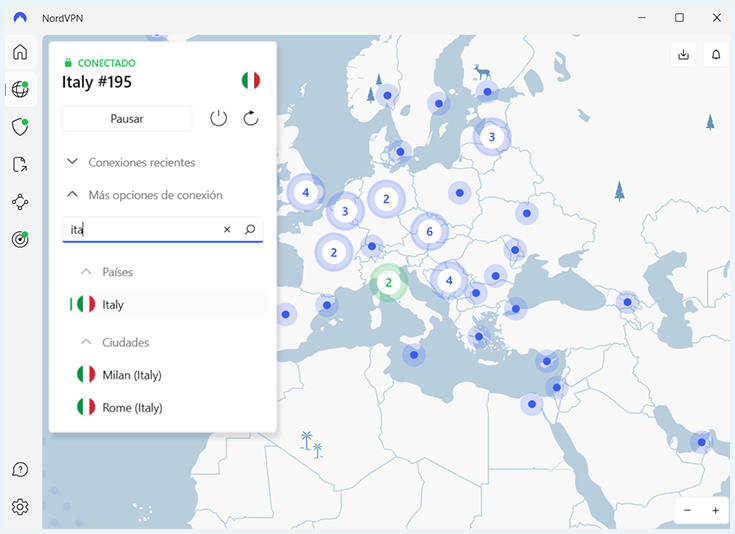Zoom in the map with plus button
Viewport: 735px width, 534px height.
[x=715, y=510]
